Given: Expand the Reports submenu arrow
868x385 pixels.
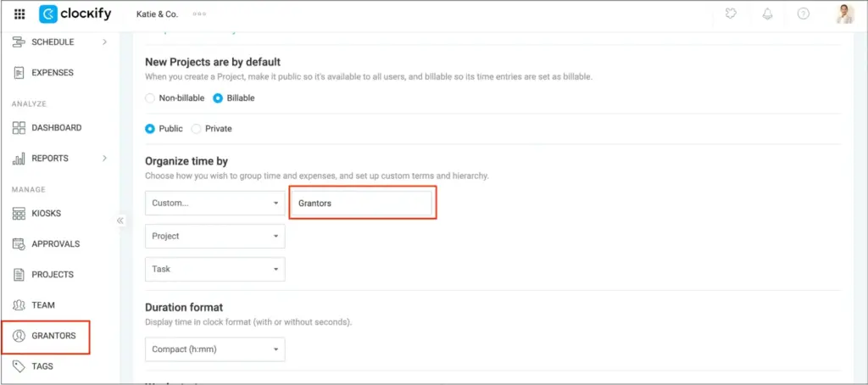Looking at the screenshot, I should tap(104, 159).
